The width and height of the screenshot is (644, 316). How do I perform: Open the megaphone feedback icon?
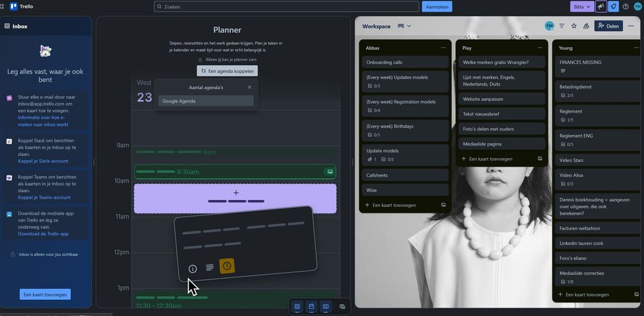[x=601, y=6]
